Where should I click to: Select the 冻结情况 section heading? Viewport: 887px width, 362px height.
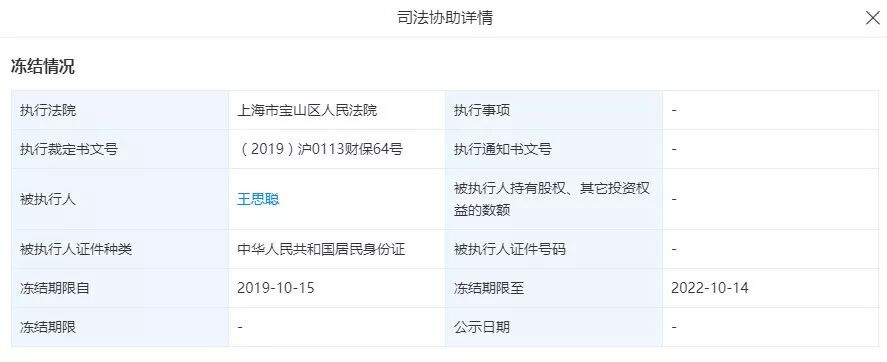[x=42, y=66]
